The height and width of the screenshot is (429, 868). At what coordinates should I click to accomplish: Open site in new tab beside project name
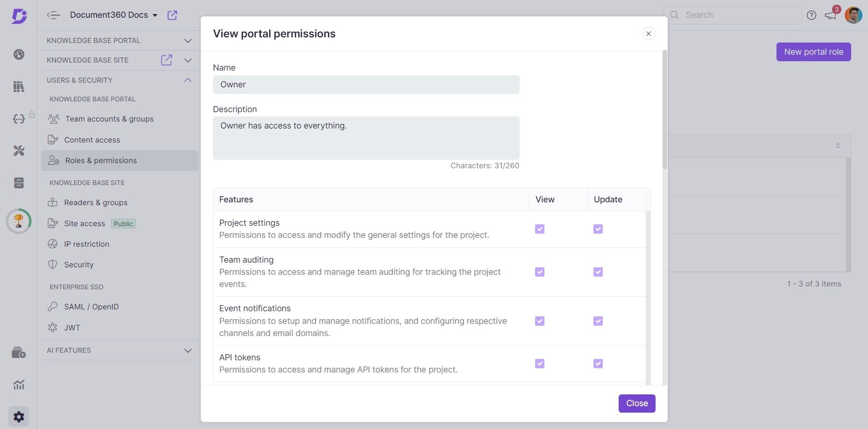coord(172,15)
